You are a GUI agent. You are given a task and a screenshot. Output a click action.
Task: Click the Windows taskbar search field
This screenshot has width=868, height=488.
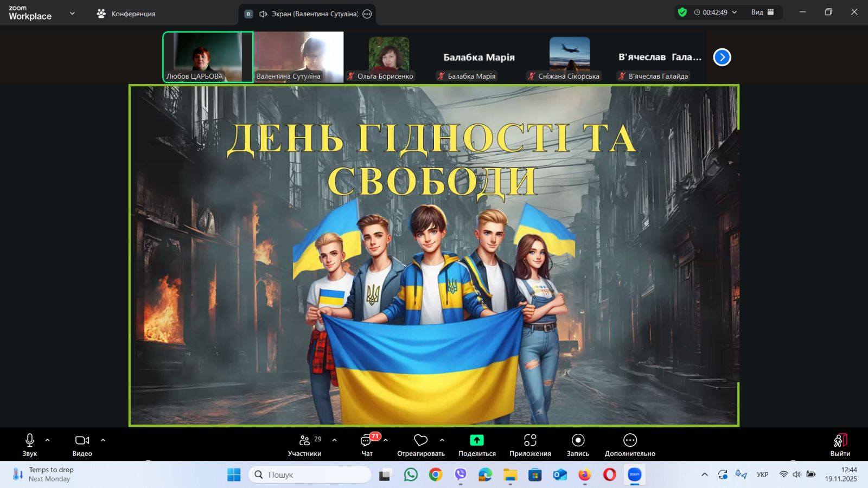point(310,474)
